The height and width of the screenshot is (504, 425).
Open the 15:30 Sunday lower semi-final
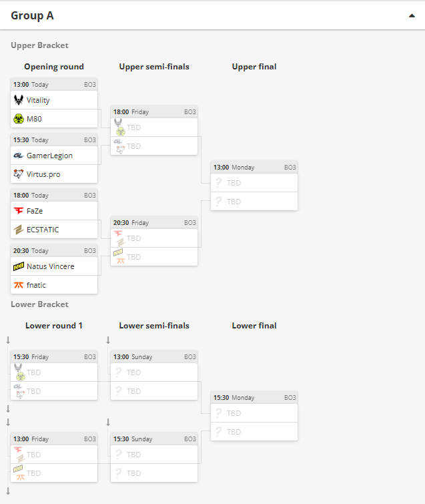pyautogui.click(x=154, y=457)
